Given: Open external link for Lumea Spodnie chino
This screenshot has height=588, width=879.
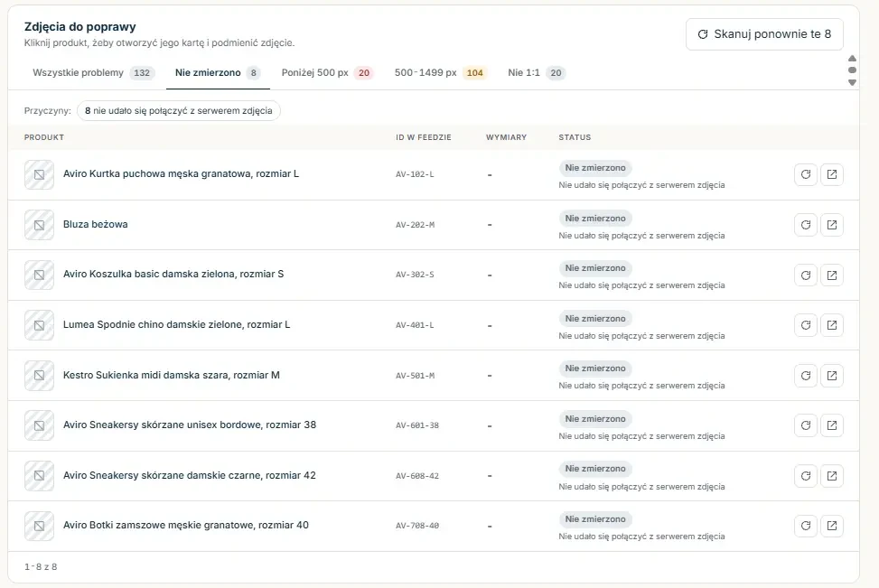Looking at the screenshot, I should click(832, 325).
